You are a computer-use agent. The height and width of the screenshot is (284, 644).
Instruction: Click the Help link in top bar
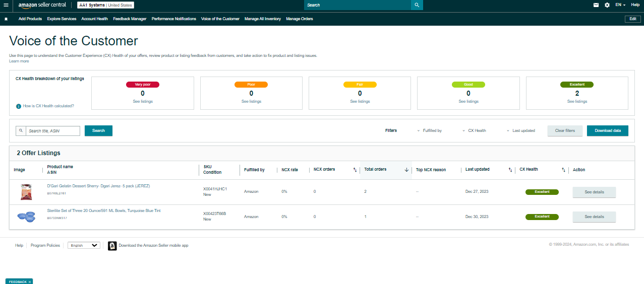click(x=635, y=5)
